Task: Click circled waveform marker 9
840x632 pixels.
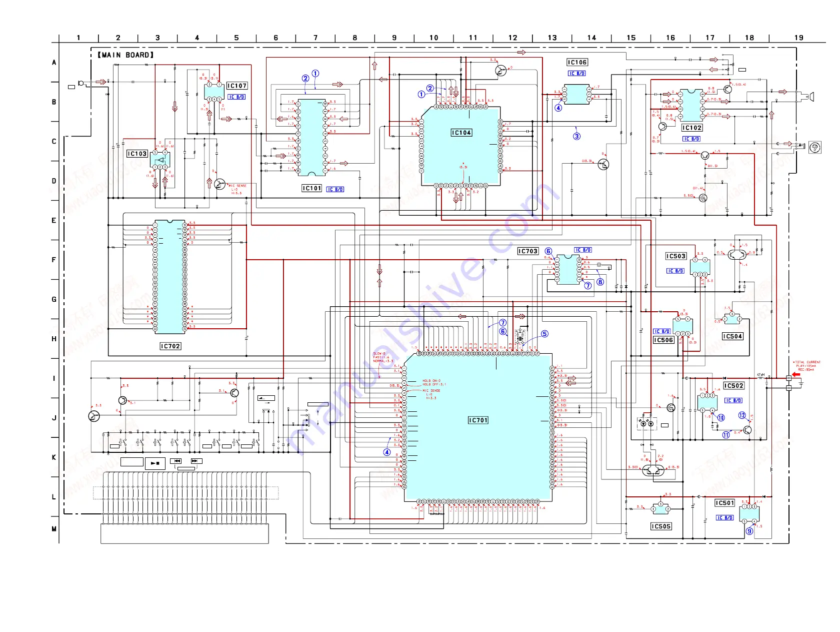Action: tap(749, 531)
